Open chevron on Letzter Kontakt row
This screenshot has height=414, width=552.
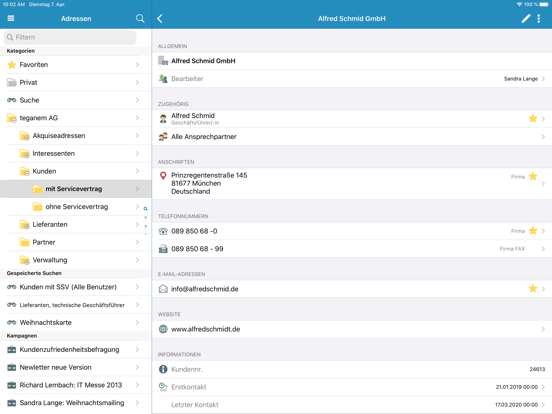click(x=543, y=405)
